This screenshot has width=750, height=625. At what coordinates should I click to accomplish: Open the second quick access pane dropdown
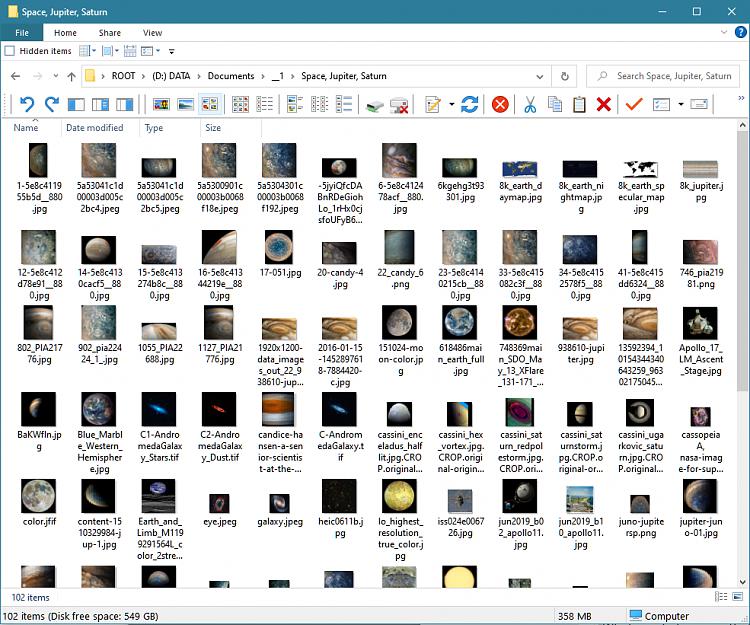coord(117,51)
